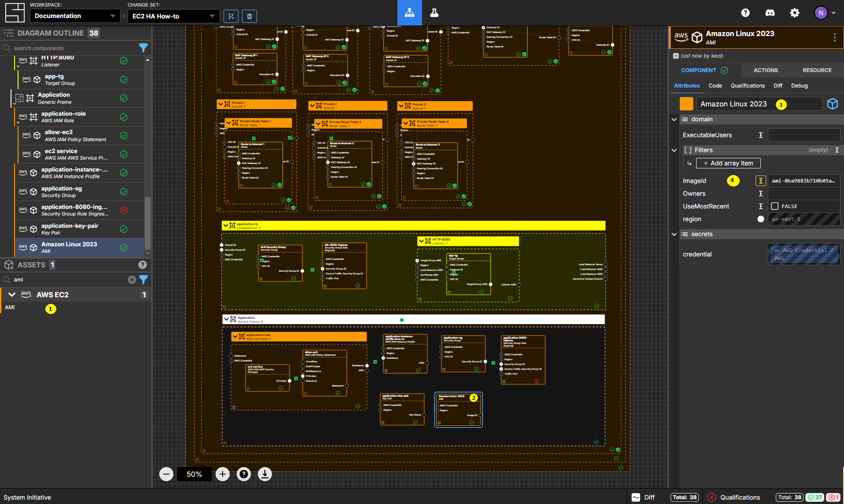This screenshot has height=504, width=844.
Task: Select the Debug sub-tab
Action: coord(799,86)
